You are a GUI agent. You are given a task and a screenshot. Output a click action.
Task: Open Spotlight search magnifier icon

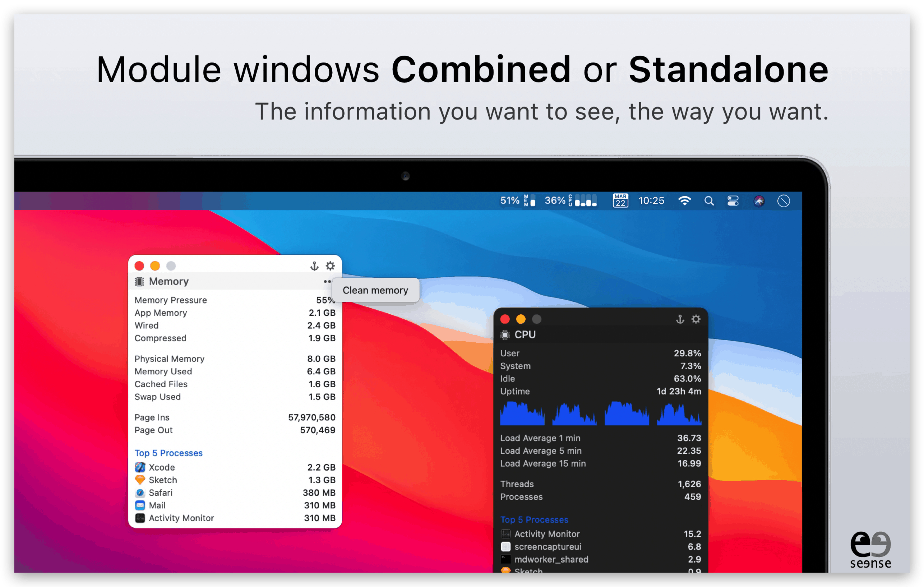709,201
